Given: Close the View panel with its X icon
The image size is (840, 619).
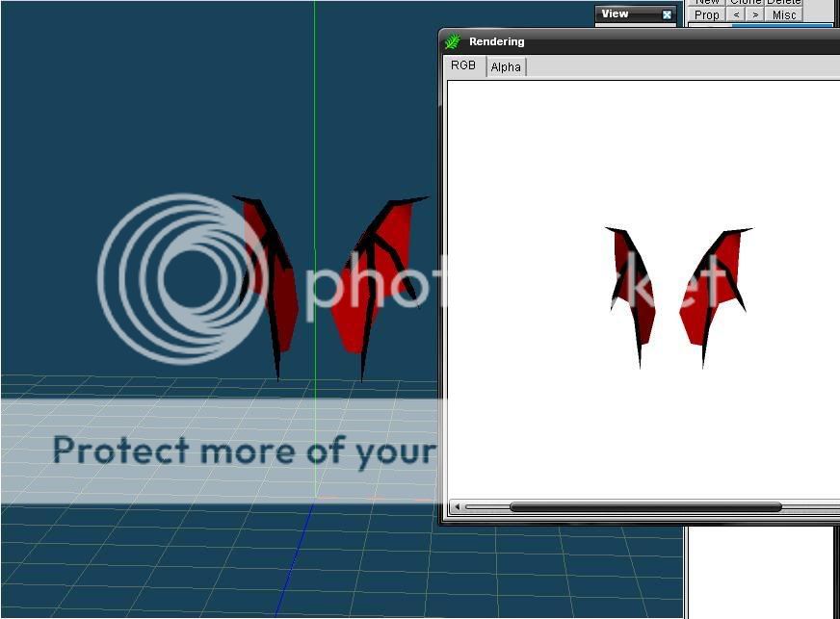Looking at the screenshot, I should coord(667,14).
